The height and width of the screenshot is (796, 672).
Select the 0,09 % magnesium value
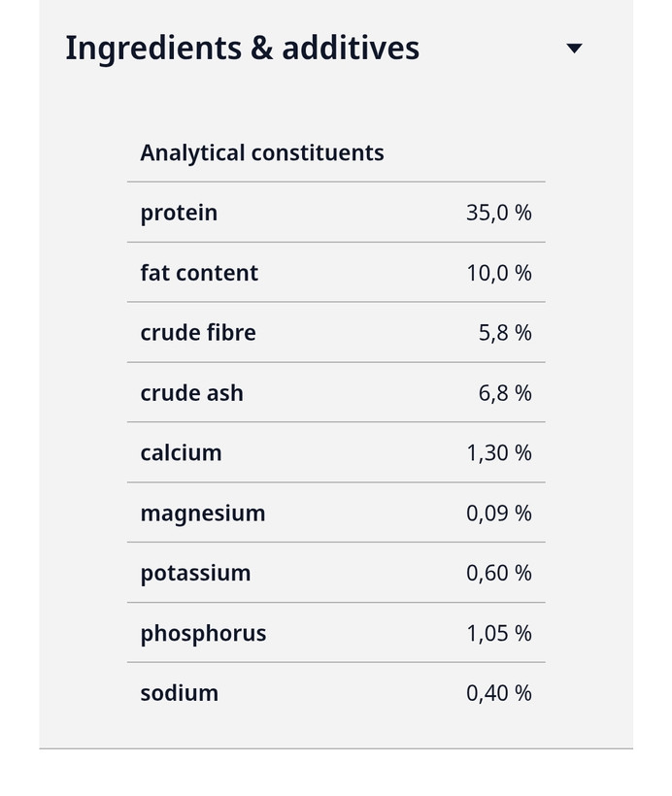[499, 513]
